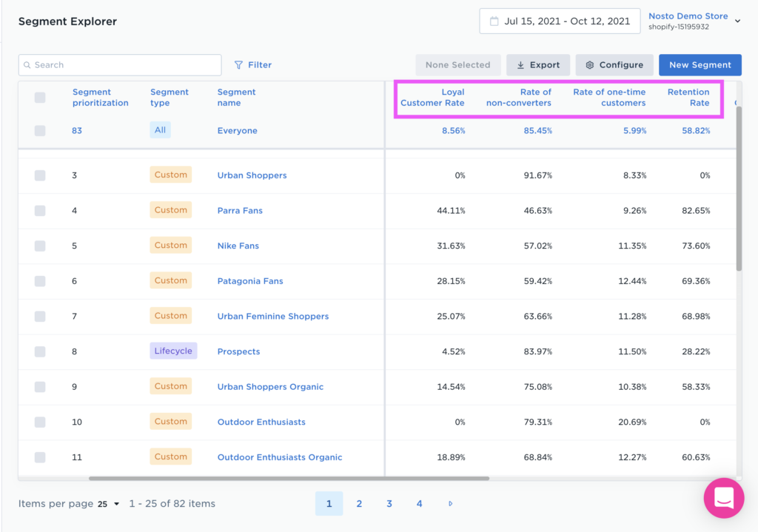The image size is (758, 532).
Task: Check the Outdoor Enthusiasts Organic row checkbox
Action: tap(40, 457)
